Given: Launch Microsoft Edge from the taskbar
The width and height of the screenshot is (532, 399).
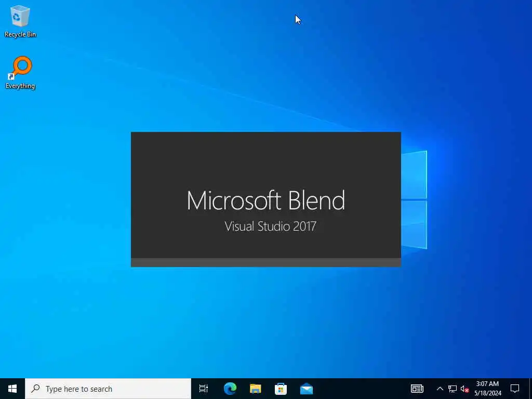Looking at the screenshot, I should (230, 389).
